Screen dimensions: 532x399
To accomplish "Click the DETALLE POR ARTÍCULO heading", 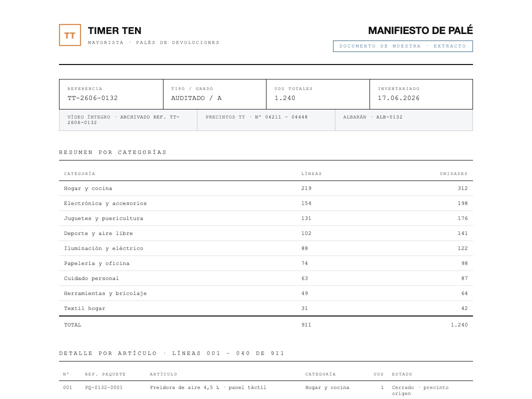I will point(171,353).
